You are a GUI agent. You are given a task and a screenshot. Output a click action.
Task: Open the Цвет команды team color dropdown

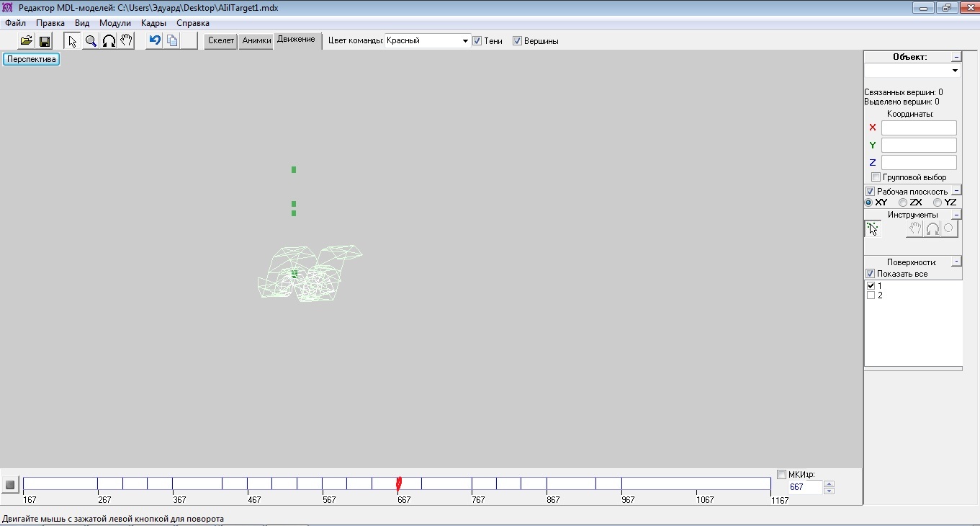[465, 41]
